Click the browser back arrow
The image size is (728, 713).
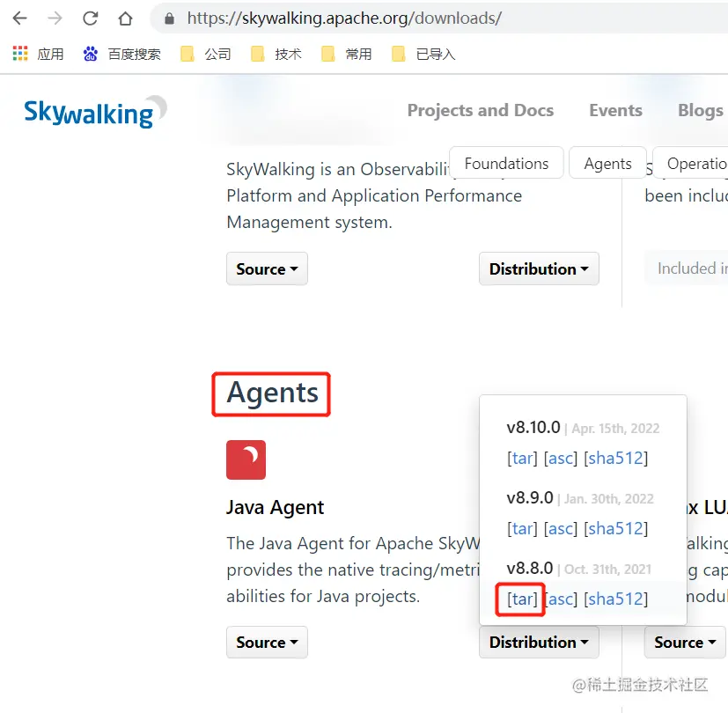[x=20, y=18]
